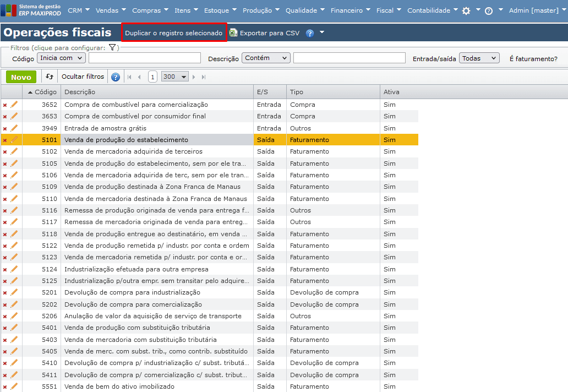
Task: Open the Descrição filter 'Contém' dropdown
Action: [265, 58]
